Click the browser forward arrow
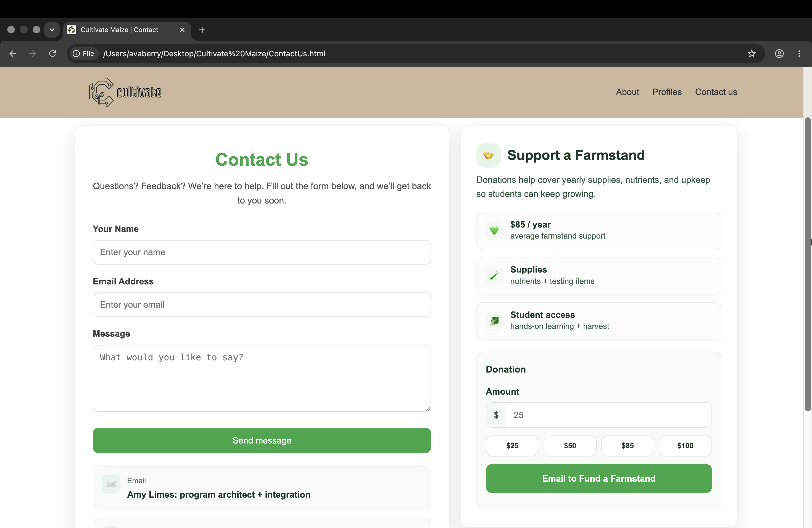 pos(32,54)
